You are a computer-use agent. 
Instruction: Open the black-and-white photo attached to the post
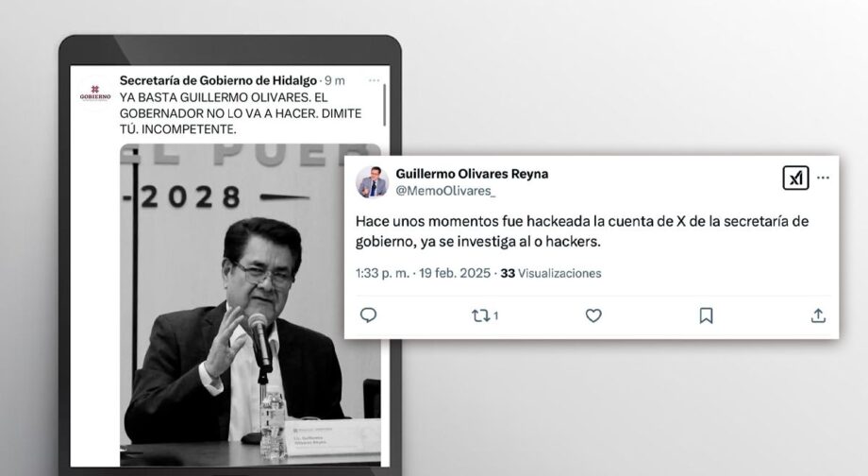[x=250, y=305]
